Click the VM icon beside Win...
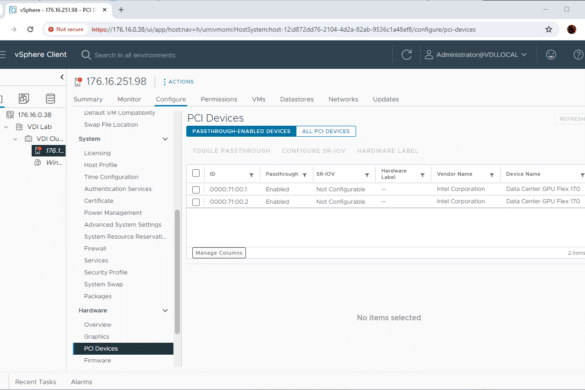Viewport: 585px width, 390px height. click(38, 162)
